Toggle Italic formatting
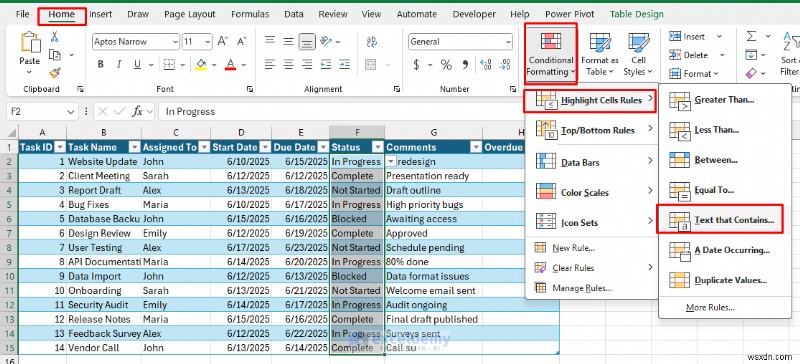The width and height of the screenshot is (800, 364). click(119, 65)
